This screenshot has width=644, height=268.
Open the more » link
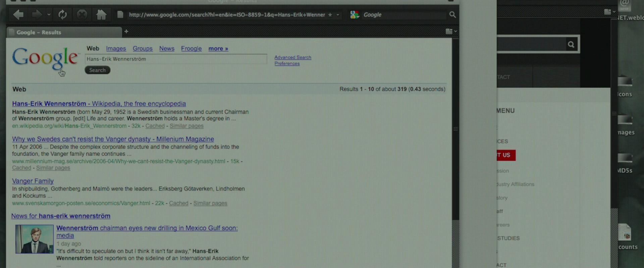(x=218, y=49)
